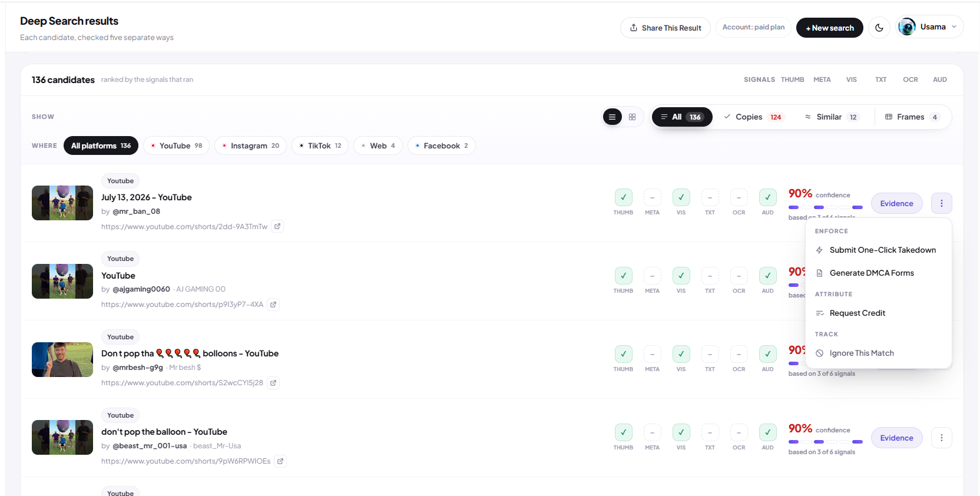Image resolution: width=980 pixels, height=496 pixels.
Task: Filter candidates by Web platform
Action: pyautogui.click(x=378, y=146)
